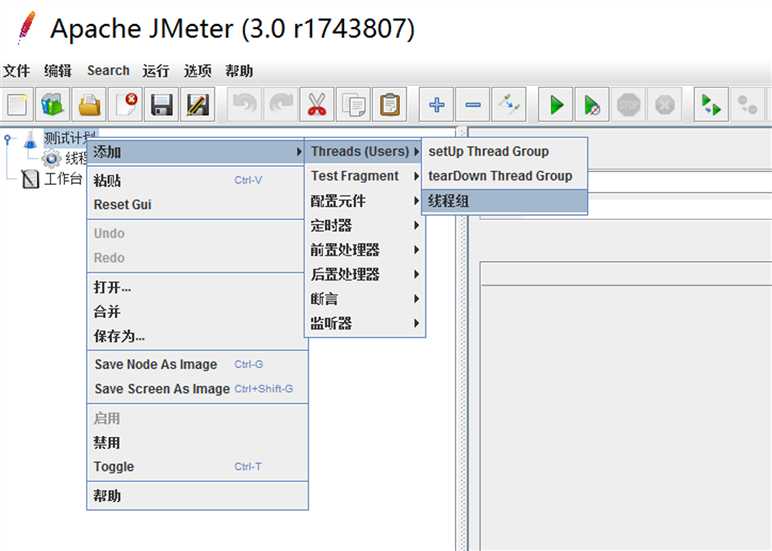Screen dimensions: 772x551
Task: Choose tearDown Thread Group
Action: pyautogui.click(x=505, y=176)
